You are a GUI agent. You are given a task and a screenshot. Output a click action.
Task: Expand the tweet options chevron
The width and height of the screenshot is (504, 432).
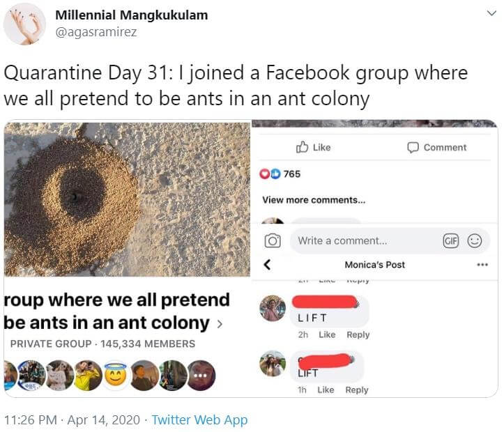tap(491, 13)
